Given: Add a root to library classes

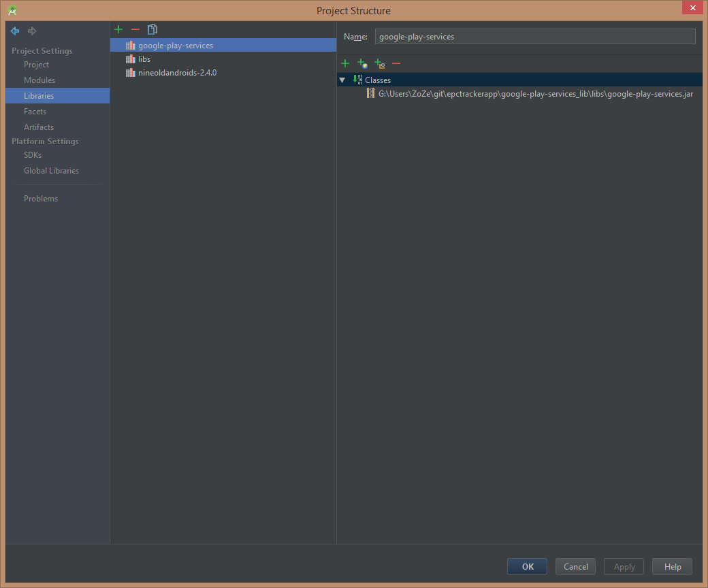Looking at the screenshot, I should pyautogui.click(x=345, y=63).
